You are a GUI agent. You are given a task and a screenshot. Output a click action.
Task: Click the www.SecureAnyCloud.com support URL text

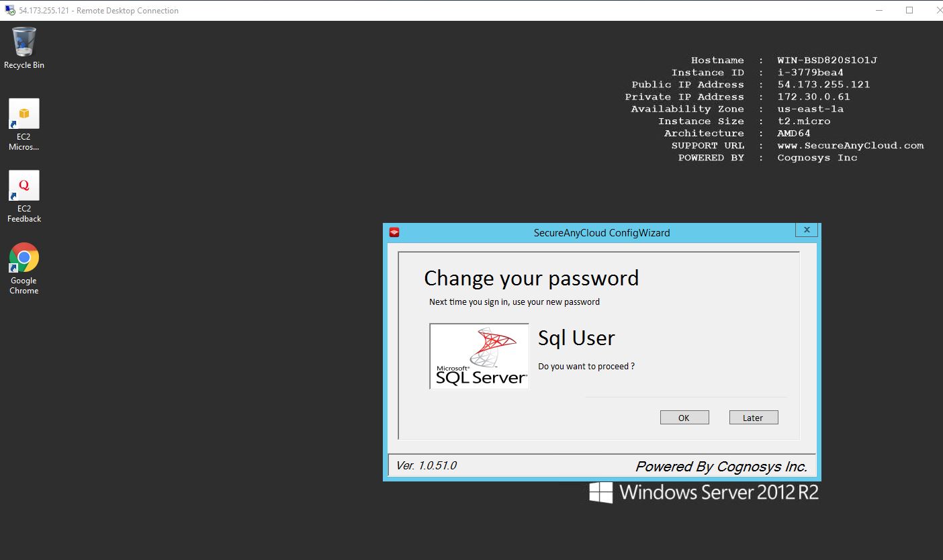[850, 146]
